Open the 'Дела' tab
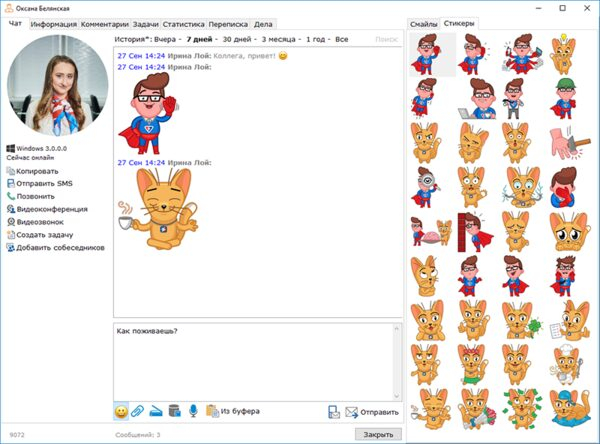Image resolution: width=600 pixels, height=444 pixels. click(x=263, y=24)
